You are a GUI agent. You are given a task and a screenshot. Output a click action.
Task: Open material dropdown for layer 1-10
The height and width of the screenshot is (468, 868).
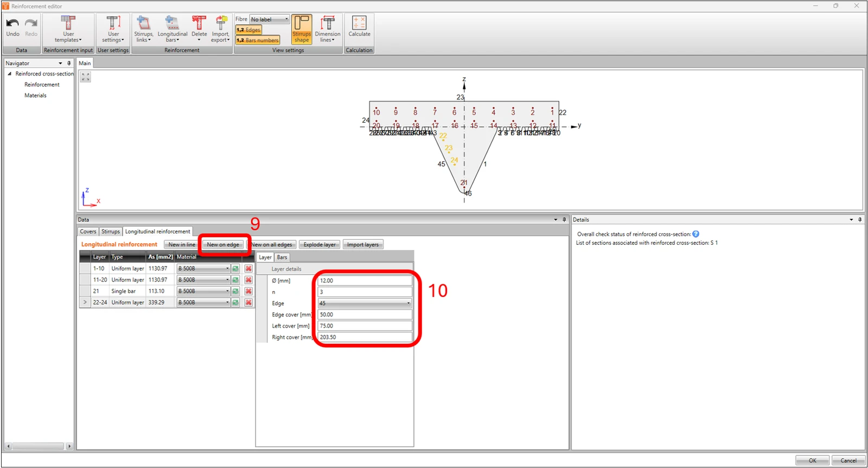tap(203, 269)
